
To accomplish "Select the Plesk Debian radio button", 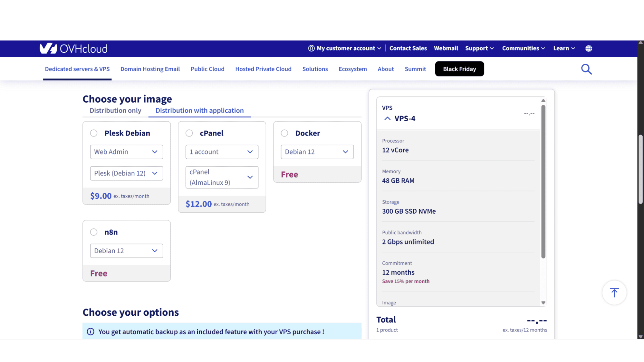I will [x=94, y=133].
